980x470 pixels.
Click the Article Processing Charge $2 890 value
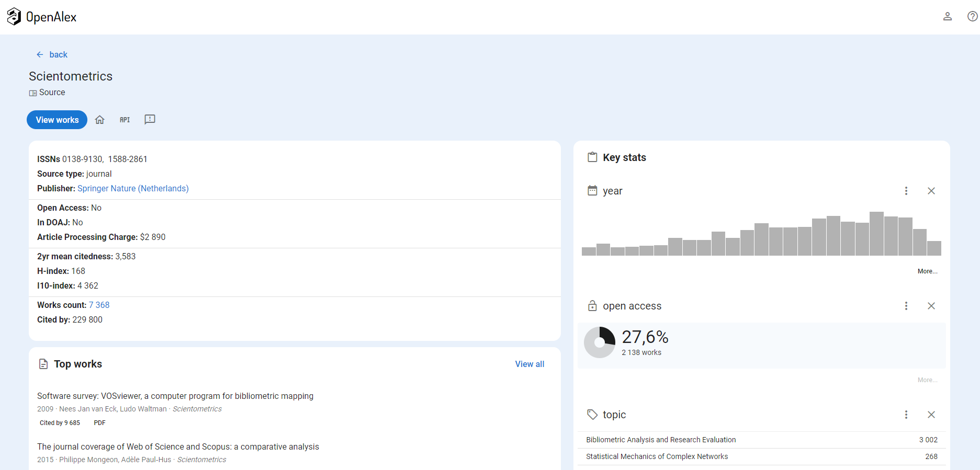coord(153,237)
